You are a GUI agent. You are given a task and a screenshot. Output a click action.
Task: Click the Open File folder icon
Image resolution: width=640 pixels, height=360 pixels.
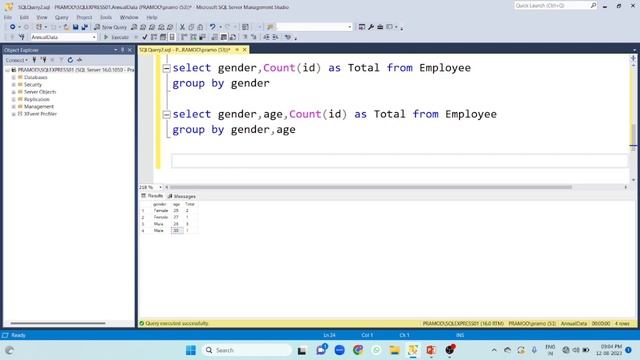tap(66, 27)
